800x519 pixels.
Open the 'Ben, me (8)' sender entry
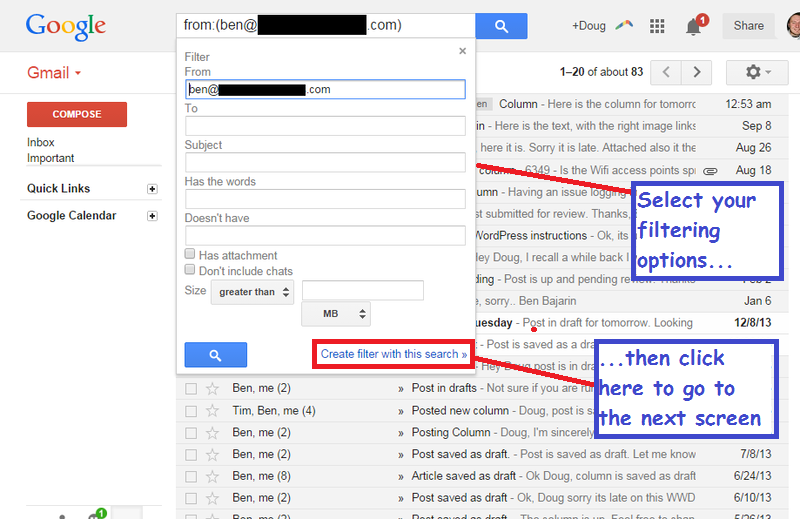[261, 476]
